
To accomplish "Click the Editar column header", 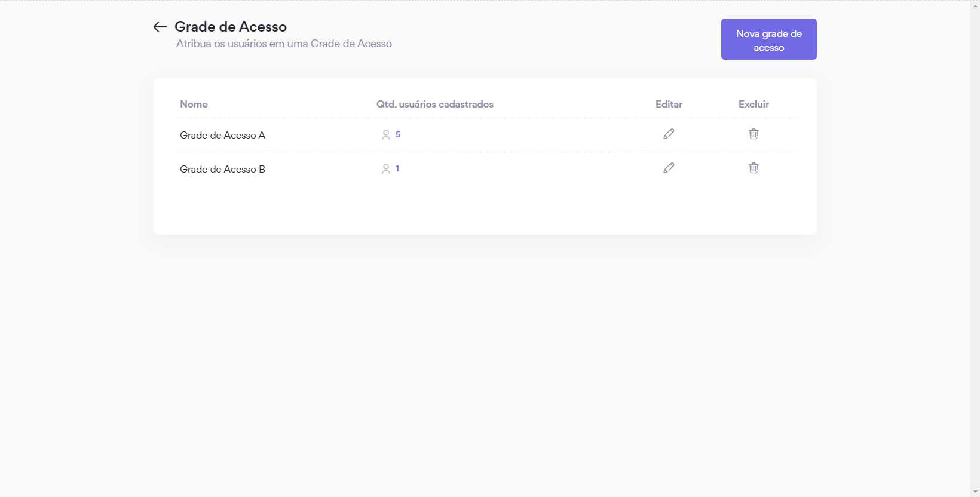I will click(x=669, y=104).
